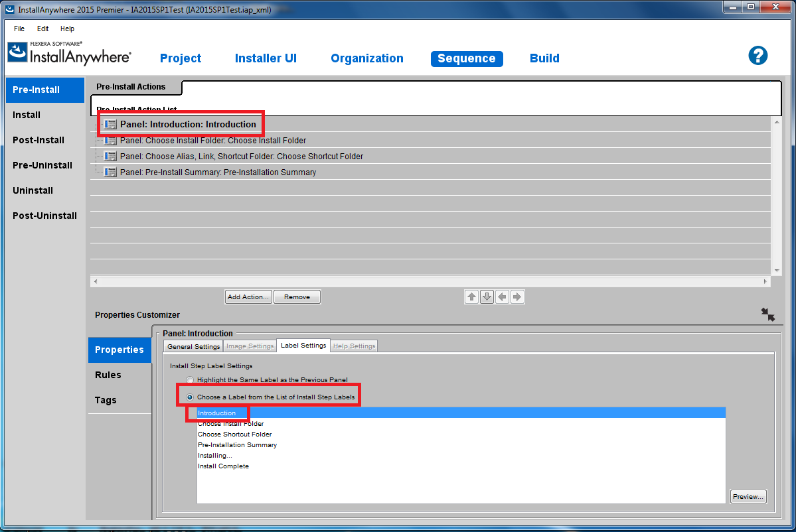This screenshot has height=532, width=796.
Task: Select the Sequence tab
Action: [467, 58]
